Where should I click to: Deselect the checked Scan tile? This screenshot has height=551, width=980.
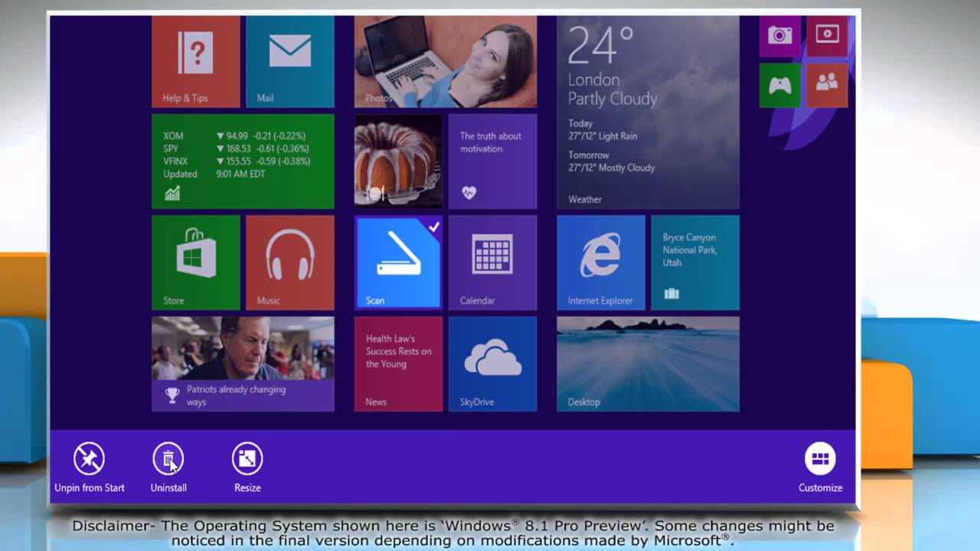[398, 262]
